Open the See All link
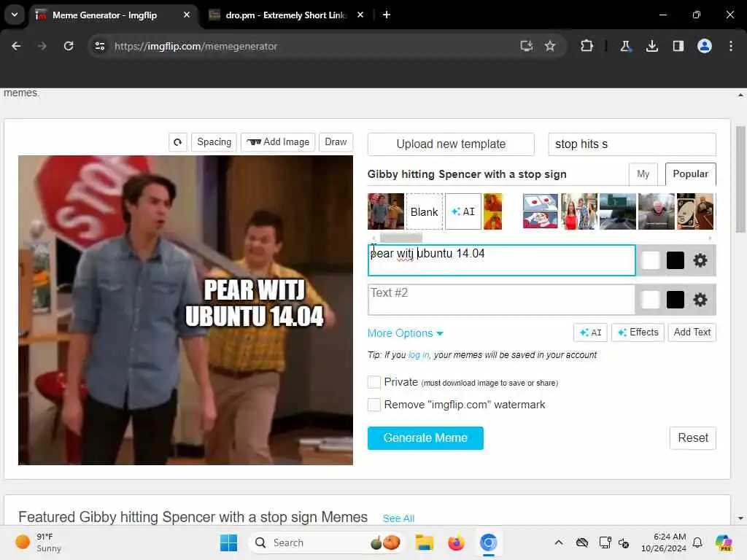The width and height of the screenshot is (747, 560). pos(398,518)
